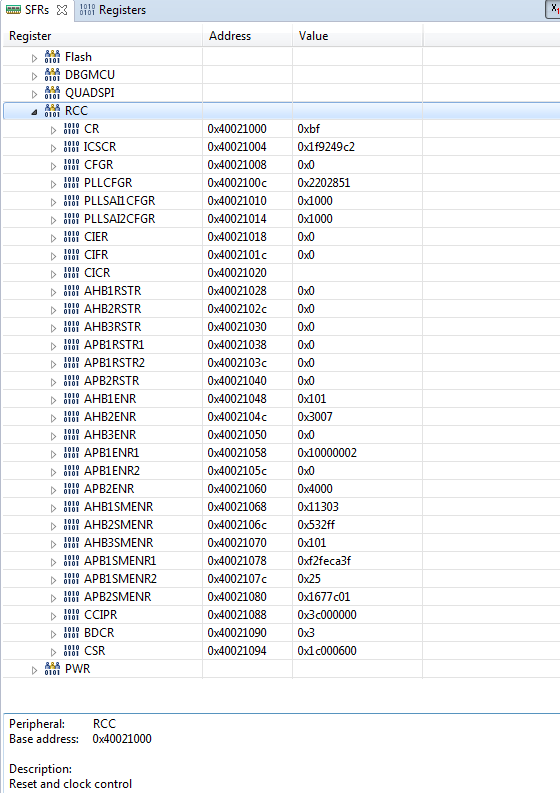
Task: Click the DBGMCU peripheral icon
Action: 52,75
